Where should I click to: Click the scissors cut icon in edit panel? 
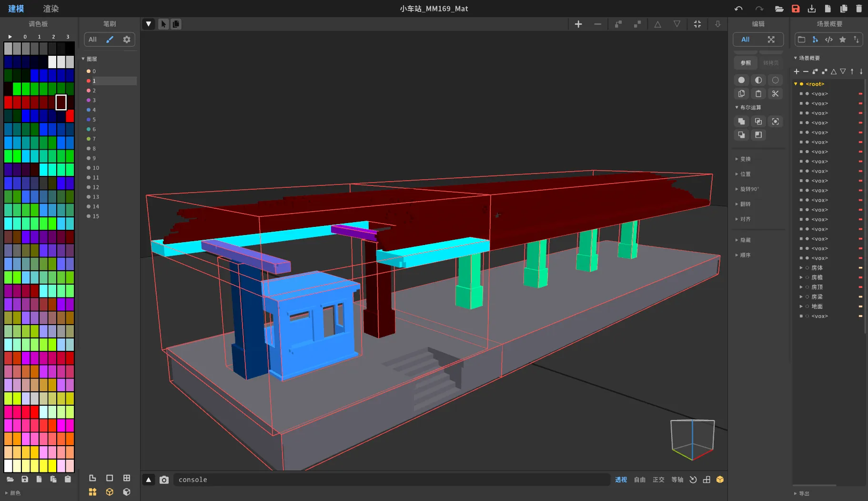[x=775, y=94]
